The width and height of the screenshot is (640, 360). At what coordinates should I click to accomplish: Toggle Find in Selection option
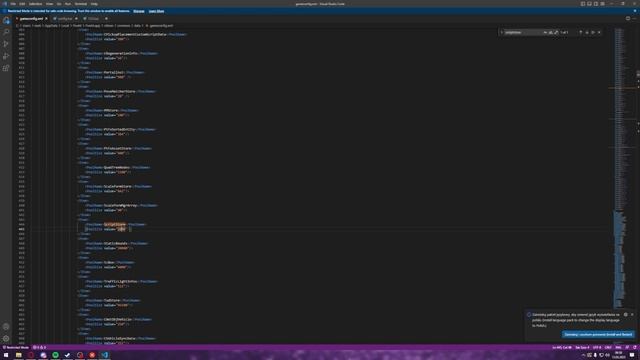point(593,32)
